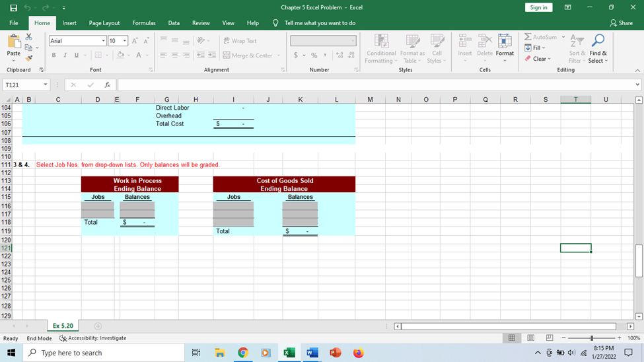This screenshot has width=644, height=362.
Task: Switch to Normal view in status bar
Action: (x=512, y=338)
